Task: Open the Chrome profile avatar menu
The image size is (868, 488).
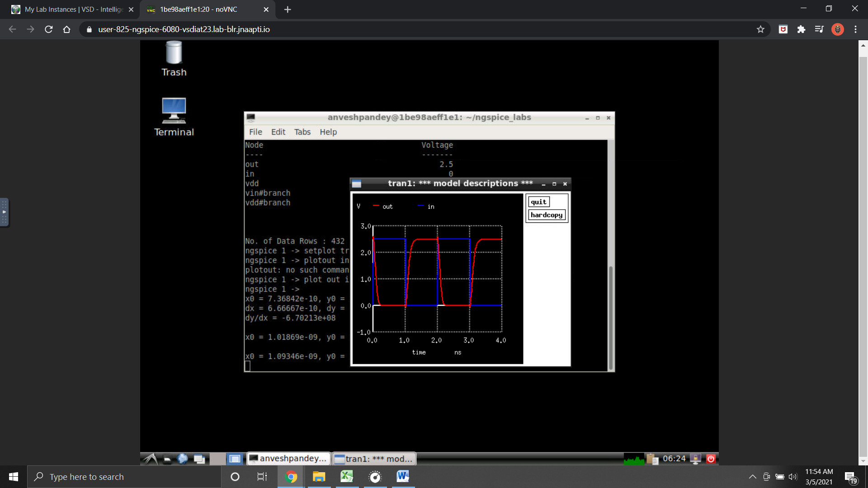Action: [838, 29]
